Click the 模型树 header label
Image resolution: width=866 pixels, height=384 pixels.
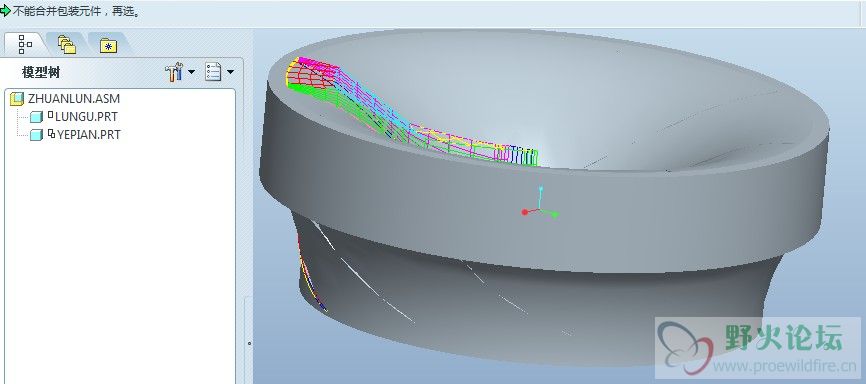41,72
